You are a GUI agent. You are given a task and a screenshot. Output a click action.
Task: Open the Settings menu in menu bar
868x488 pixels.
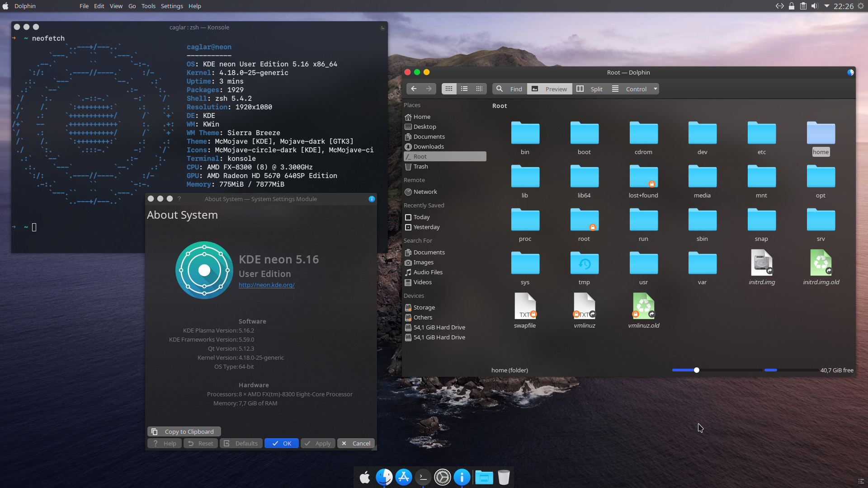tap(172, 6)
